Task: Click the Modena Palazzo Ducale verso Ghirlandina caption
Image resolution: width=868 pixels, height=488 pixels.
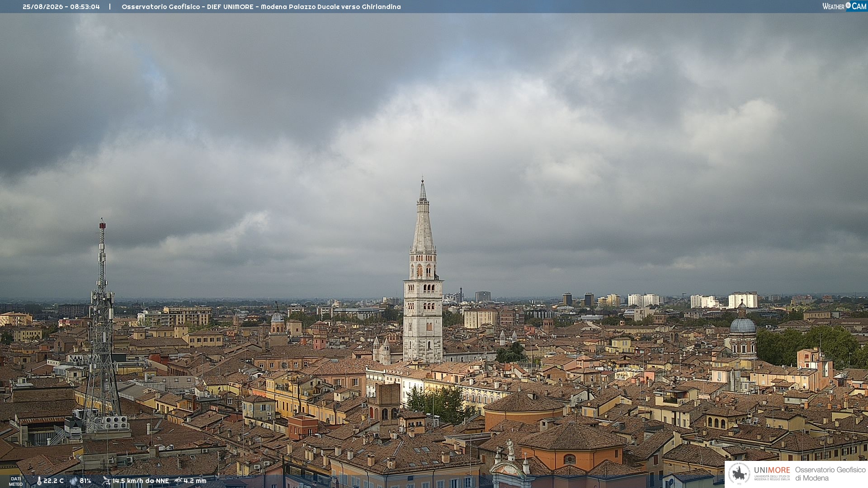Action: pyautogui.click(x=331, y=7)
